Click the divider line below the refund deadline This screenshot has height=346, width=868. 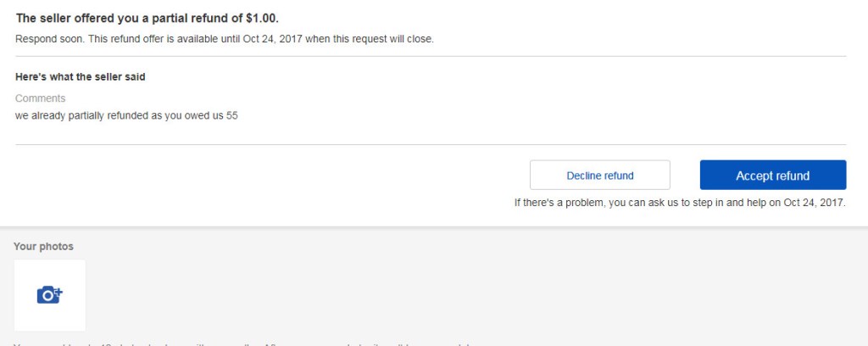pyautogui.click(x=431, y=56)
